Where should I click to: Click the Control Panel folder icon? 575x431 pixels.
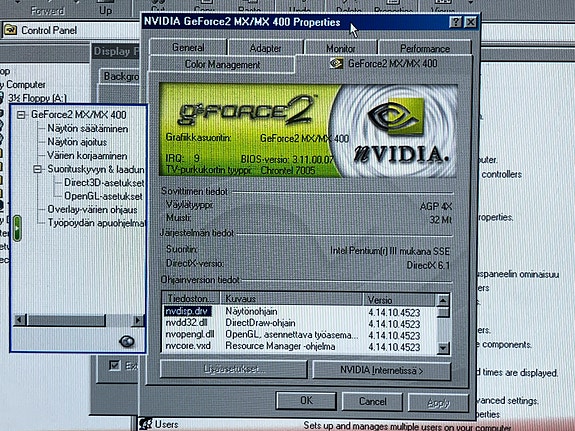coord(10,30)
